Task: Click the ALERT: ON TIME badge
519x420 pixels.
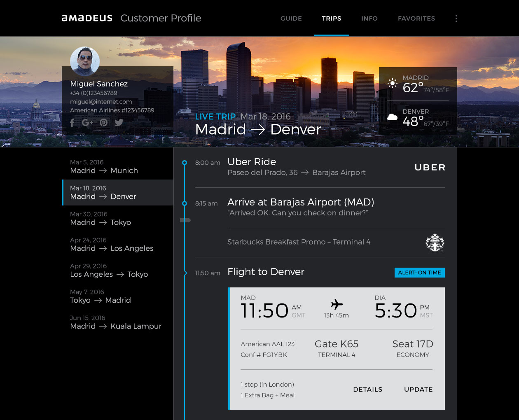Action: coord(420,273)
